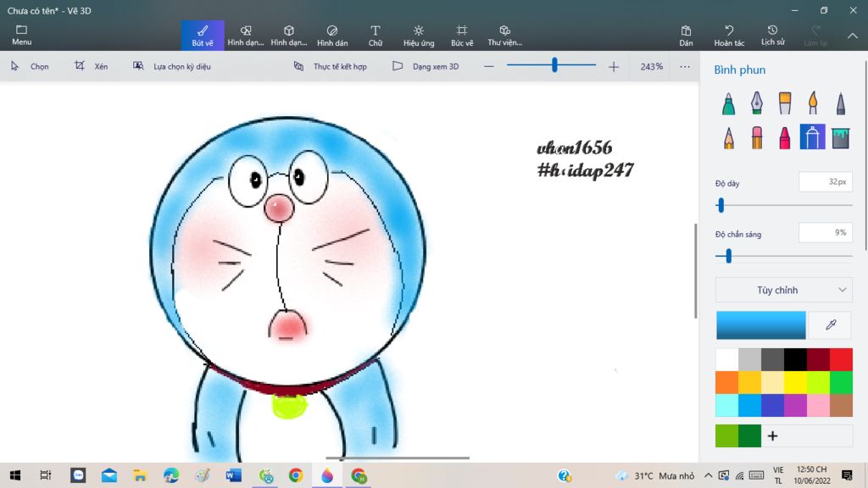Pick the dark green custom swatch
The height and width of the screenshot is (488, 868).
(x=749, y=436)
